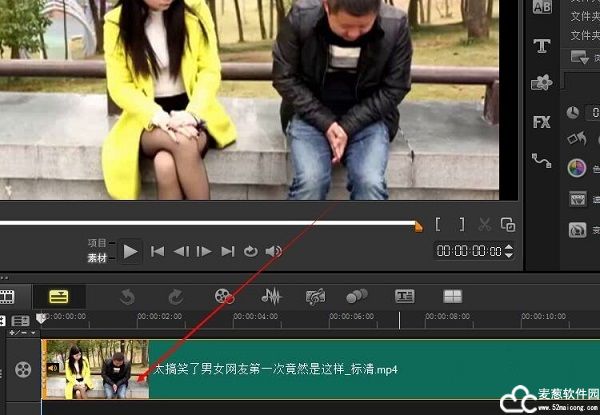Step back one frame
The height and width of the screenshot is (415, 600).
181,251
